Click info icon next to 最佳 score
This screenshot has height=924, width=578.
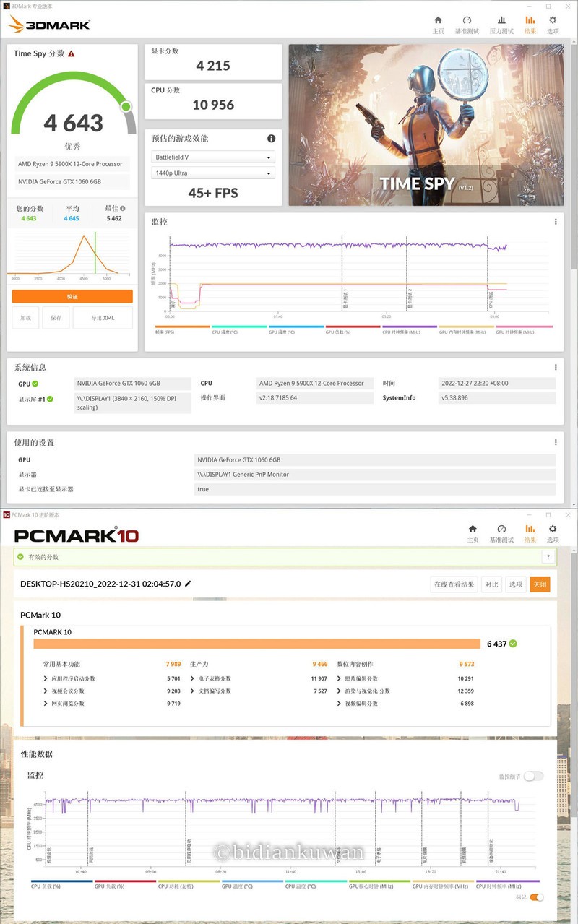(x=123, y=208)
